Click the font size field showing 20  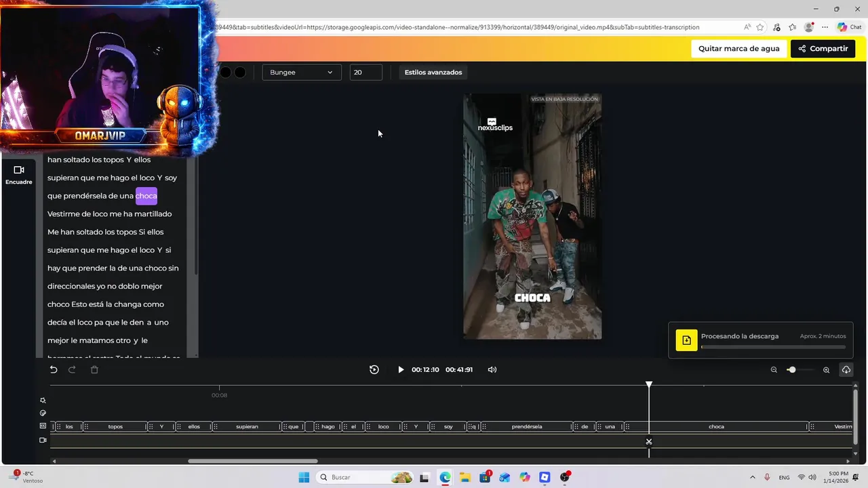click(366, 73)
